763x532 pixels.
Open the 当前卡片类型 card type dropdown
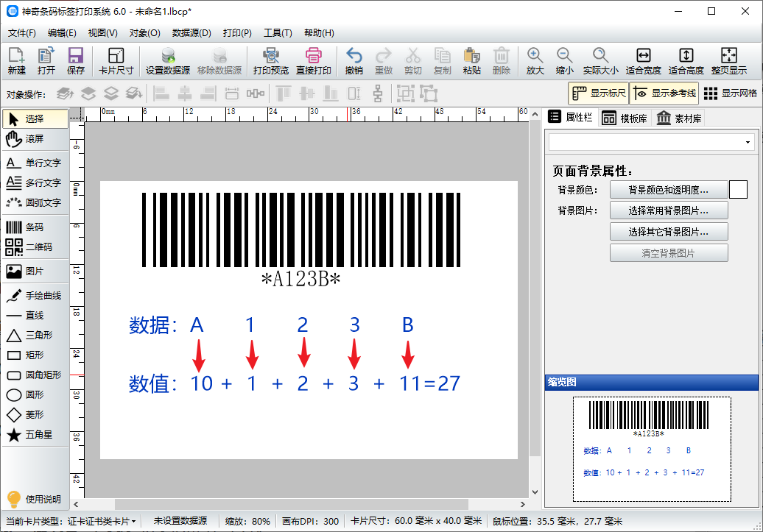point(71,521)
